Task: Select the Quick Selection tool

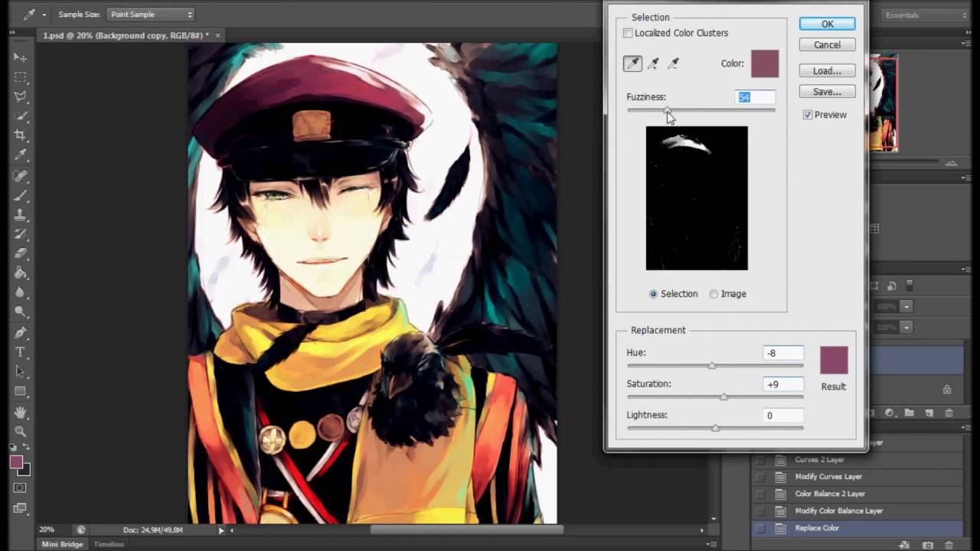Action: coord(21,116)
